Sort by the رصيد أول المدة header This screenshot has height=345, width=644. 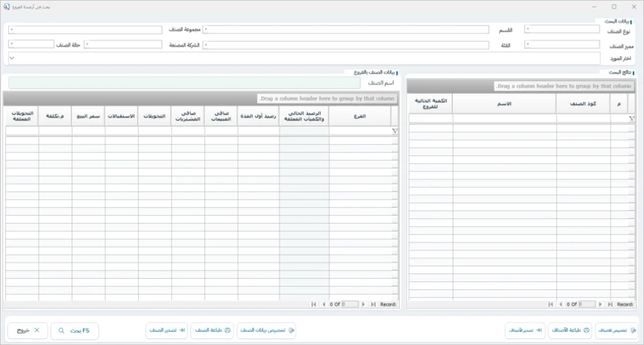tap(258, 116)
